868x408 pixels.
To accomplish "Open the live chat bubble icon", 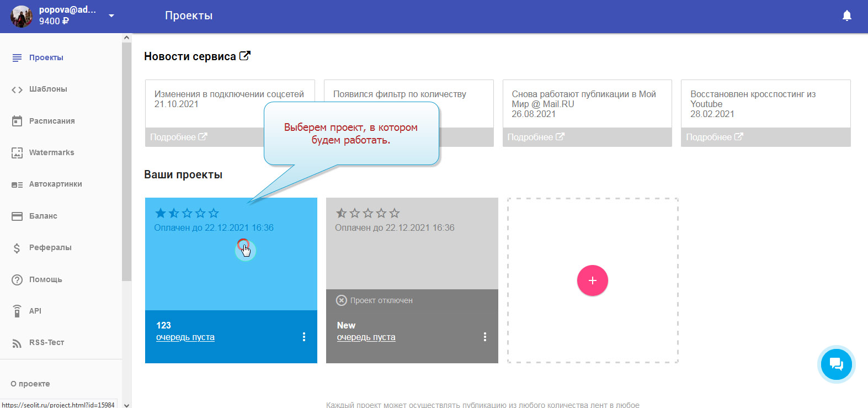I will click(x=836, y=364).
